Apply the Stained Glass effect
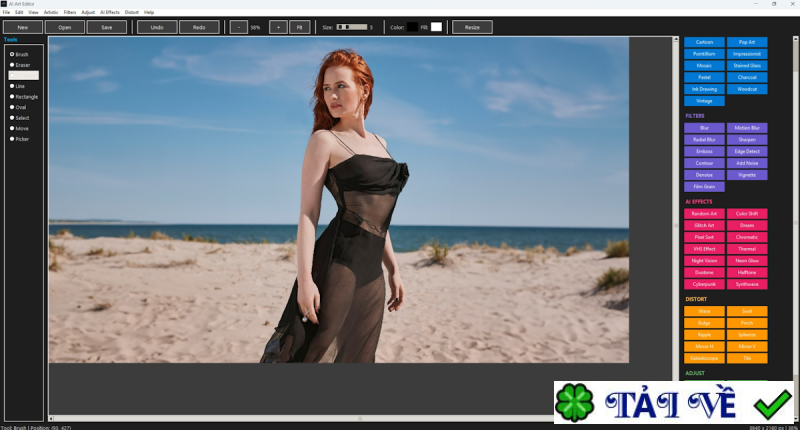 point(747,65)
